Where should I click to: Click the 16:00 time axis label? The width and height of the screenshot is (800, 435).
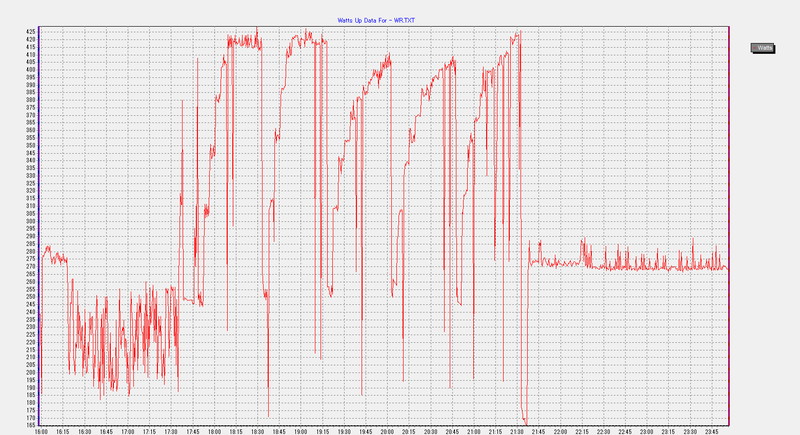point(41,431)
